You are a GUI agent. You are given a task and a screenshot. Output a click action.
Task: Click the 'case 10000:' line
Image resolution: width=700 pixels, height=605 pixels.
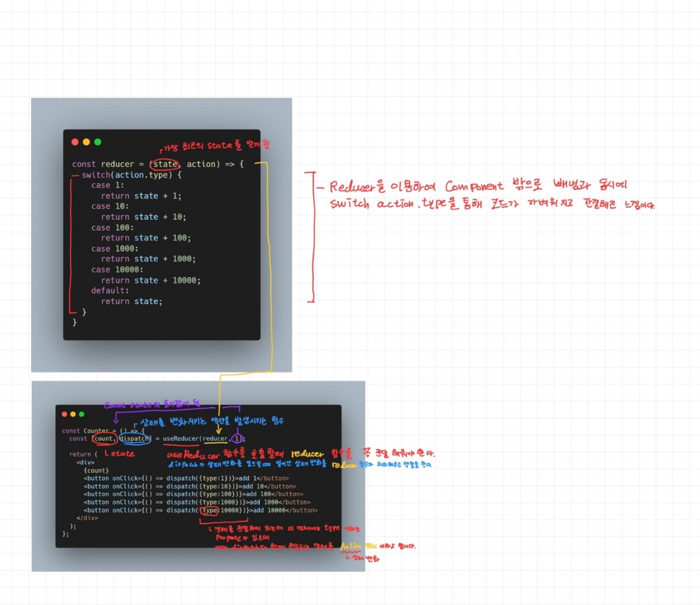coord(117,269)
